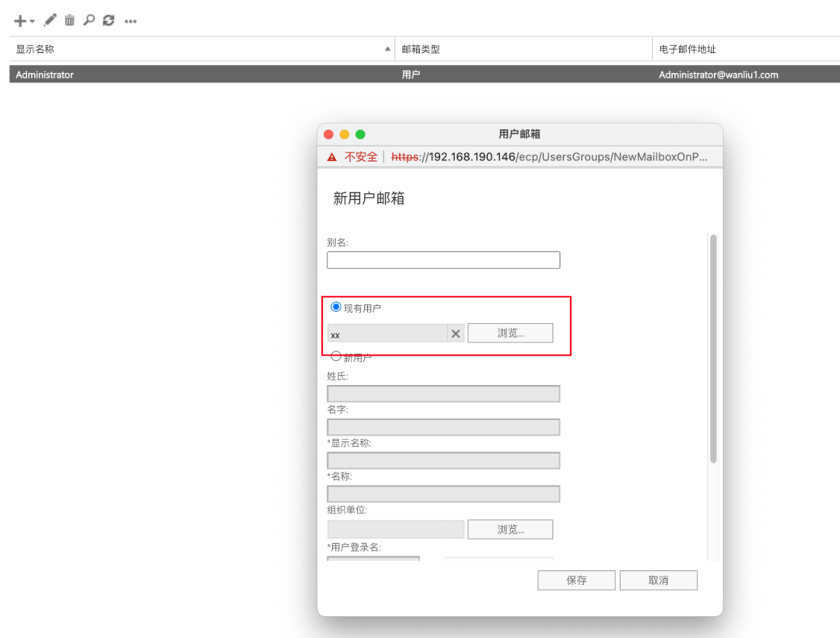This screenshot has width=840, height=638.
Task: Click the add new mailbox plus icon
Action: click(x=19, y=21)
